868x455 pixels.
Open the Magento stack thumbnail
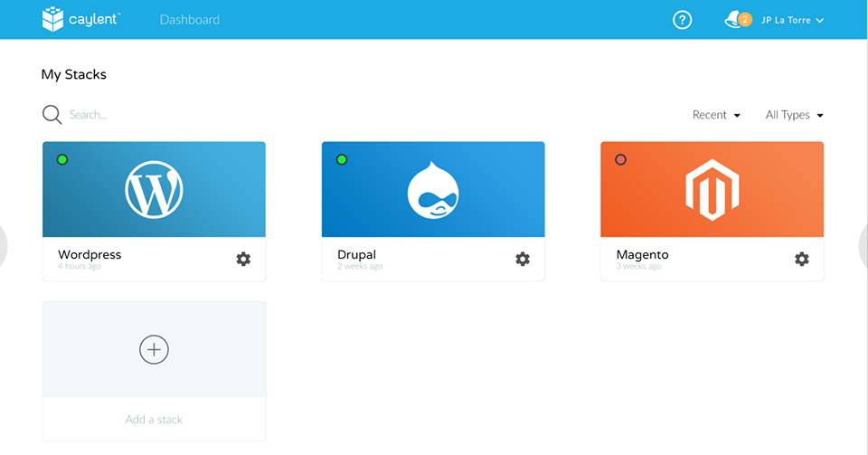(712, 189)
